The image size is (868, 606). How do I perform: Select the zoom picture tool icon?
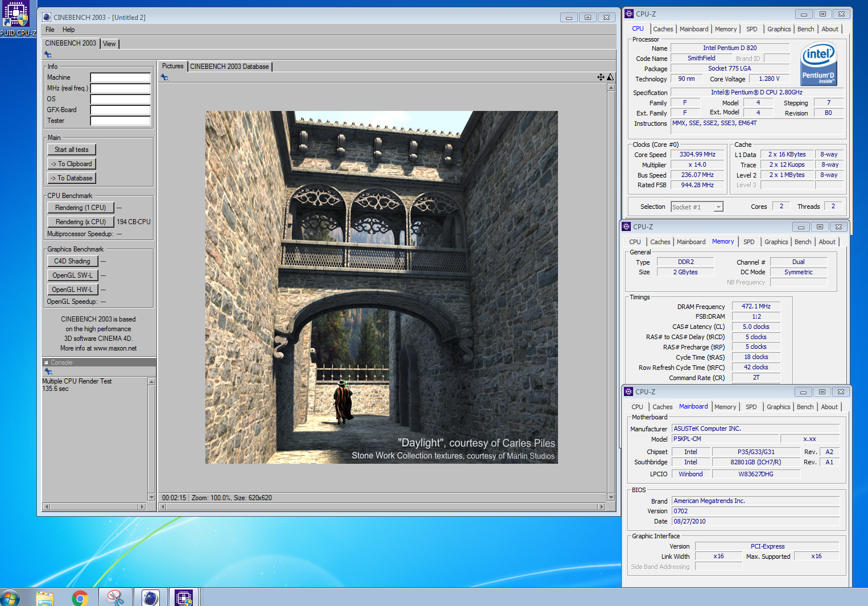(x=610, y=77)
